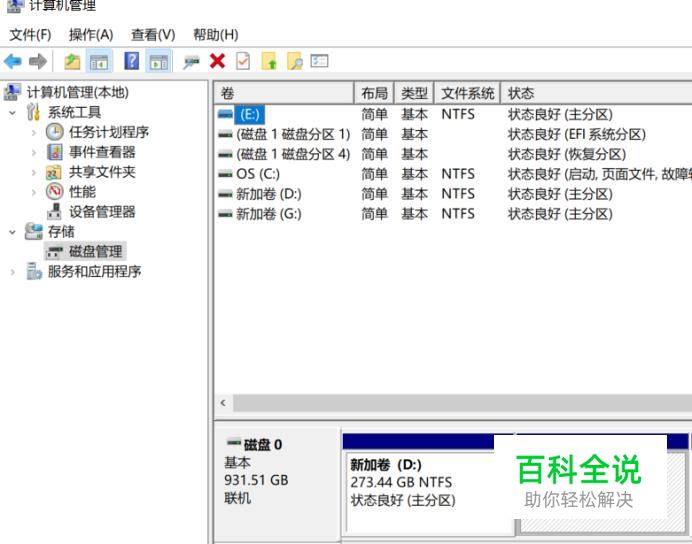Click the Up one level folder icon
The width and height of the screenshot is (692, 544).
tap(72, 61)
